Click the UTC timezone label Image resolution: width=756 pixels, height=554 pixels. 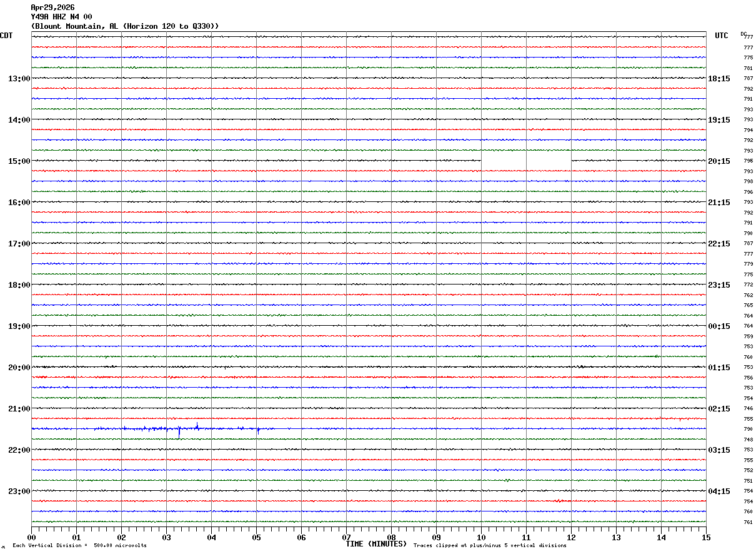tap(722, 36)
